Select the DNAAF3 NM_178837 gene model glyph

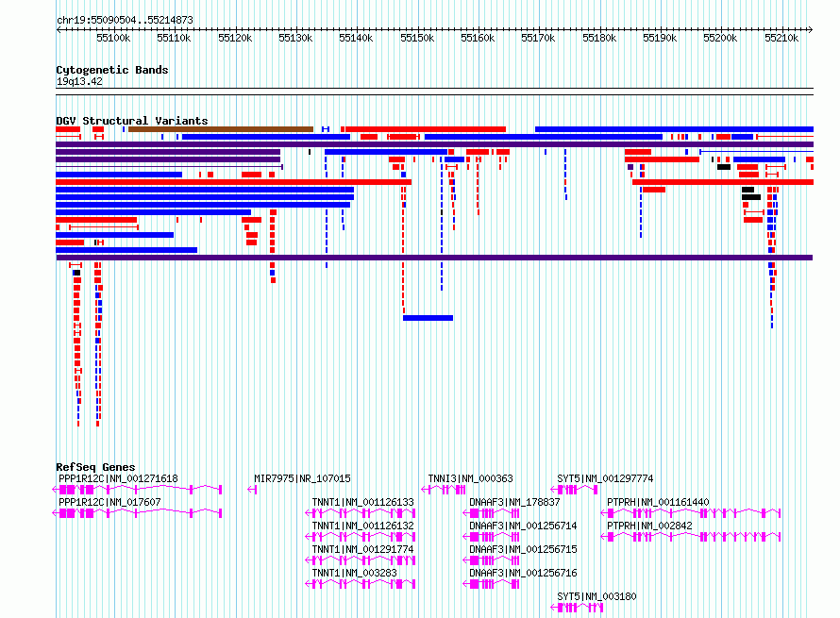tap(491, 513)
